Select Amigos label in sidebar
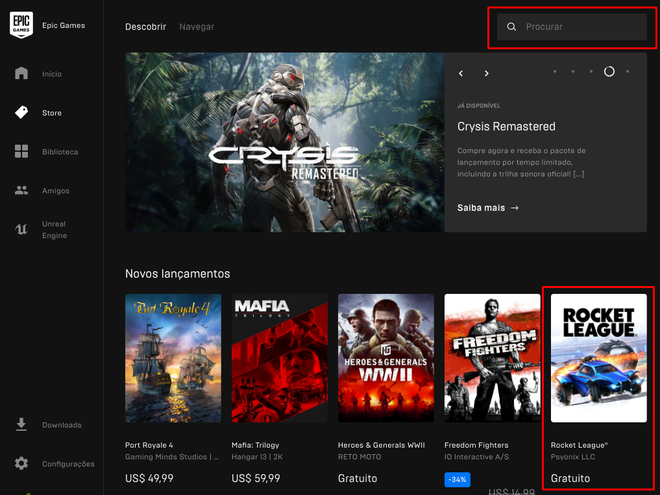 [56, 191]
